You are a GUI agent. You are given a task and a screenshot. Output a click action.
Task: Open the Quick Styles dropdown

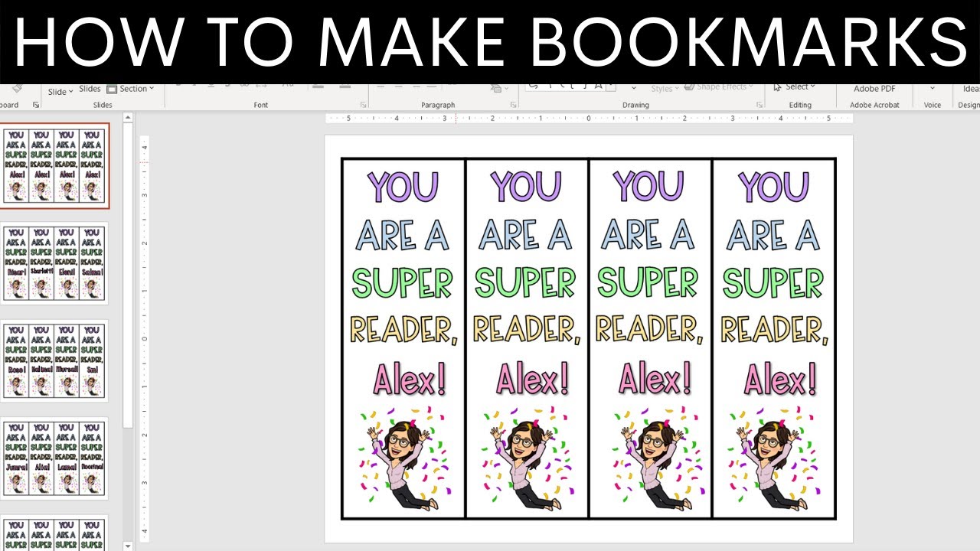(665, 89)
